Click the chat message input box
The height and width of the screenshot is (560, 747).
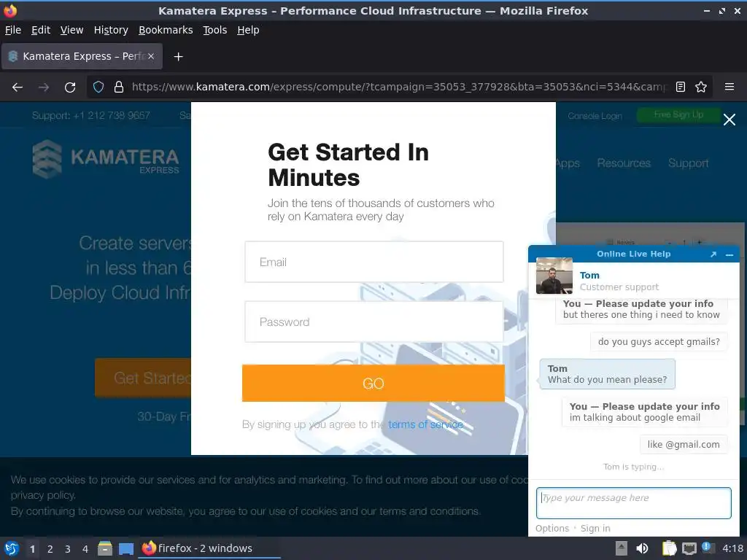(634, 503)
